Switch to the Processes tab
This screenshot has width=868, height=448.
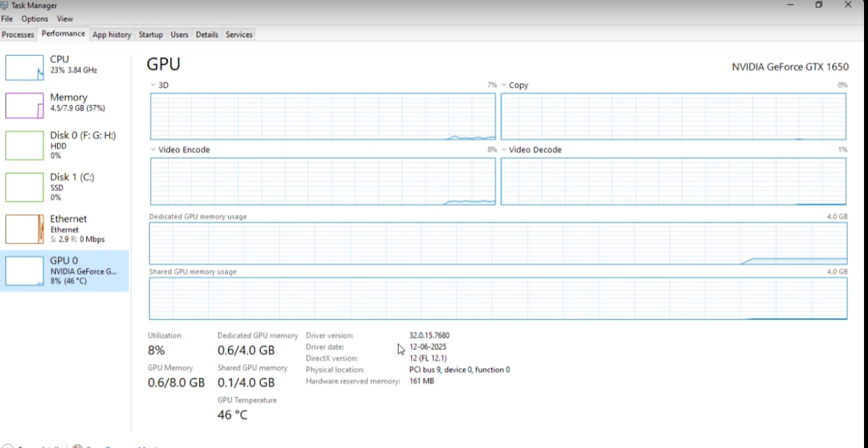pos(18,34)
